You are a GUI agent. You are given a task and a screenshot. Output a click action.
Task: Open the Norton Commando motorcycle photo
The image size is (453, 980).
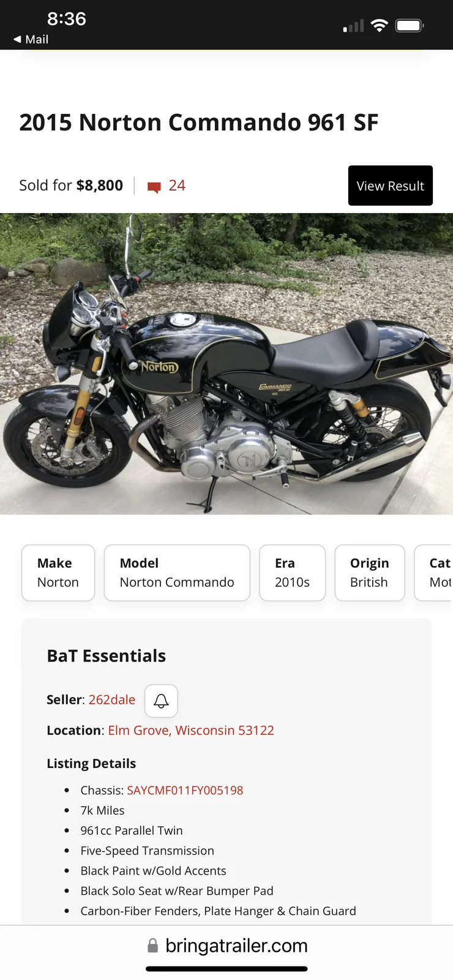click(x=226, y=364)
